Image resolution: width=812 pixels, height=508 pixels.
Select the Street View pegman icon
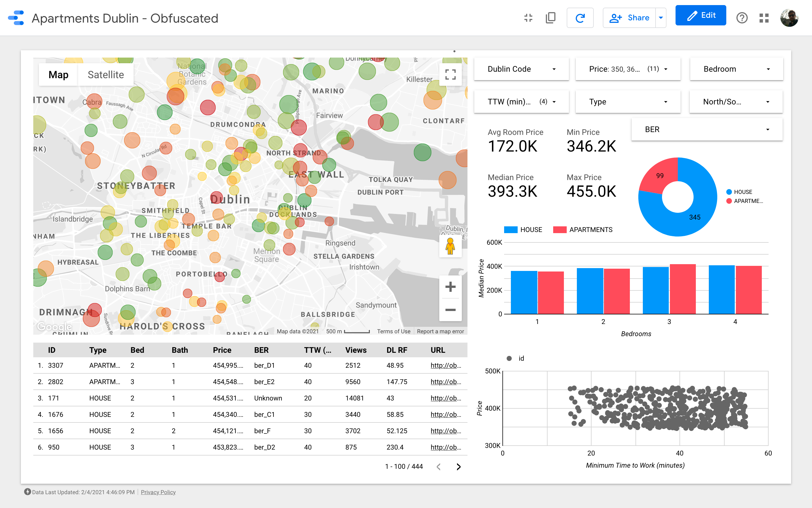pos(450,246)
